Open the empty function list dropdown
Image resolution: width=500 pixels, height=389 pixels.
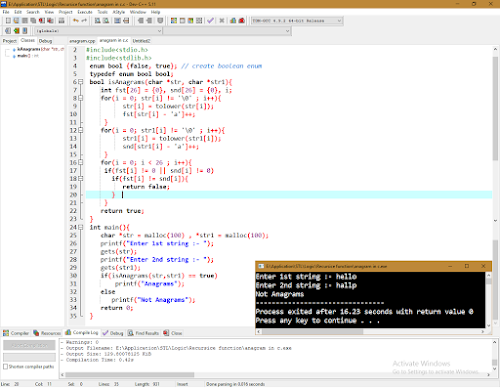click(x=227, y=31)
